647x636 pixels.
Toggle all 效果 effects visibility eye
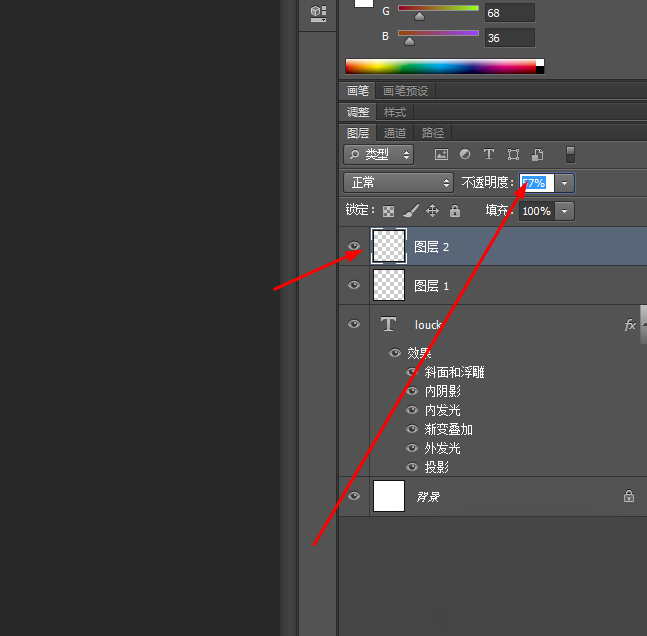tap(394, 353)
